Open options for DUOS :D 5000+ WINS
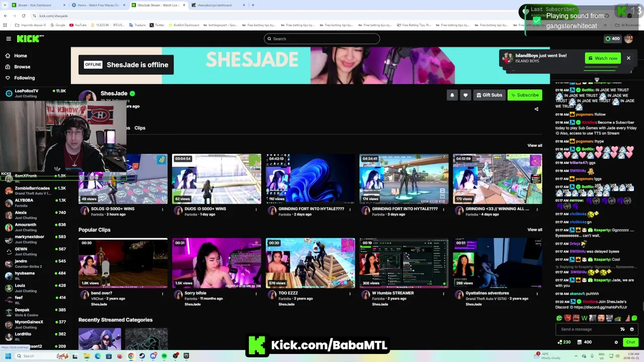Screen dimensions: 644x362 pos(256,209)
